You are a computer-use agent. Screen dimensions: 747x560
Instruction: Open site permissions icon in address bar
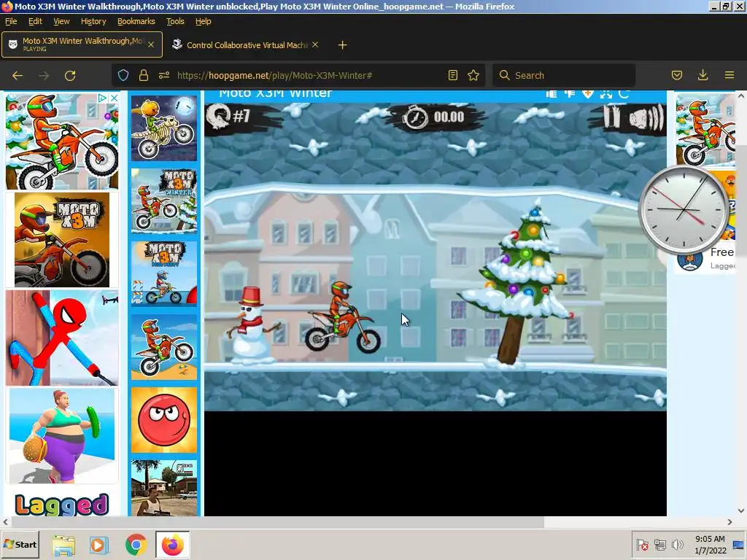coord(164,75)
